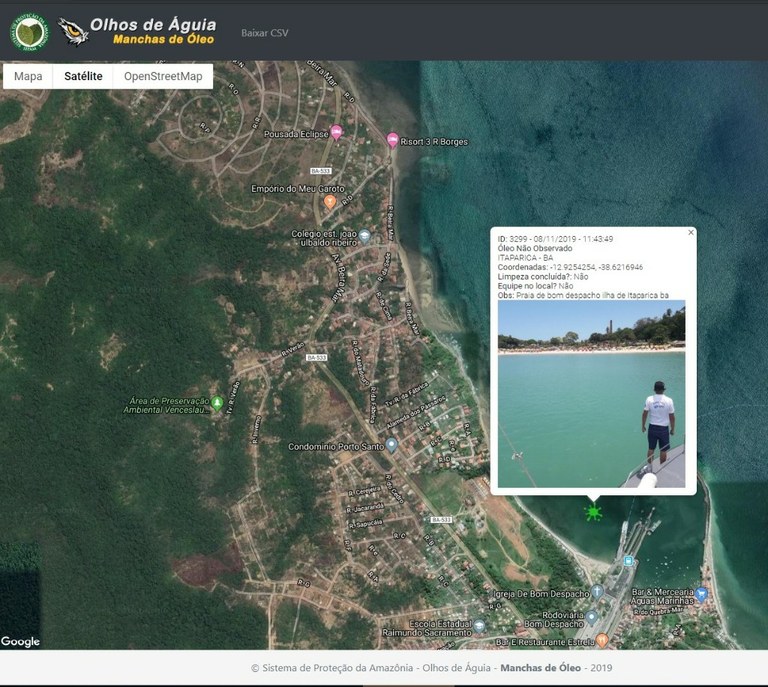
Task: Click the green oil spill marker
Action: pos(593,513)
